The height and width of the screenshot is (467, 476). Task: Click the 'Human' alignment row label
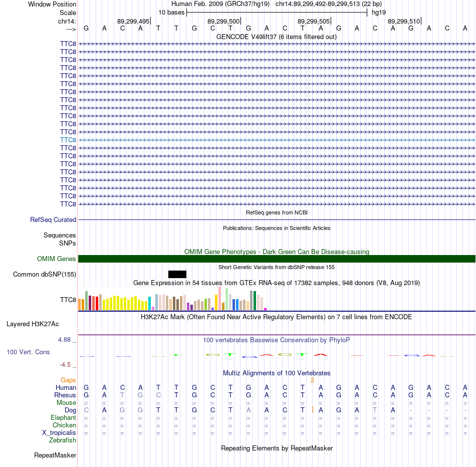tap(66, 388)
